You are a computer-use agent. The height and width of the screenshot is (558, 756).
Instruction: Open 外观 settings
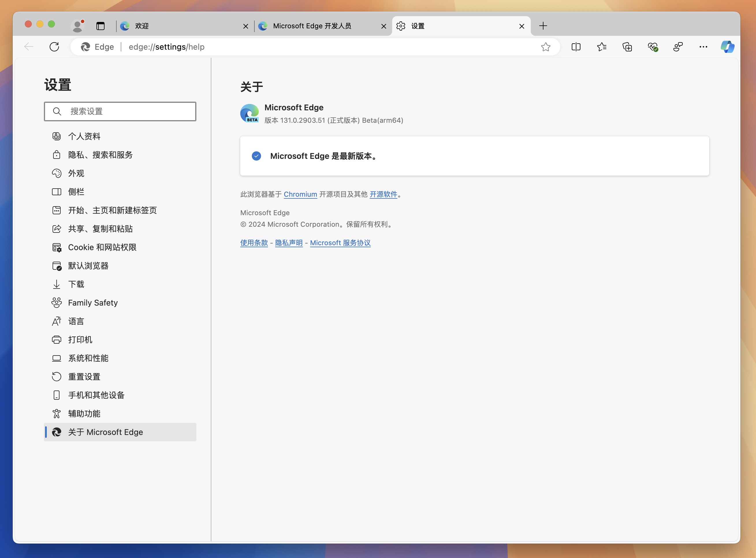coord(120,173)
